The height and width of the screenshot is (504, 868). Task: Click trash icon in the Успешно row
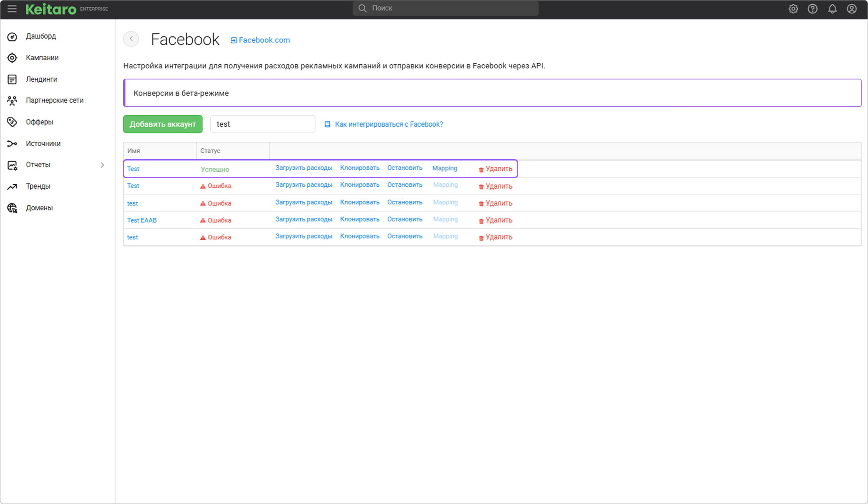pos(481,170)
